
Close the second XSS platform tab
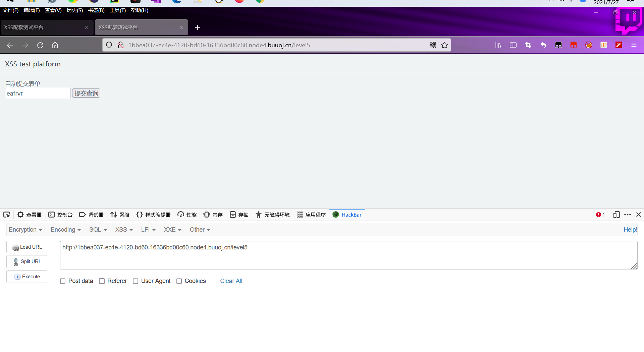pos(181,27)
